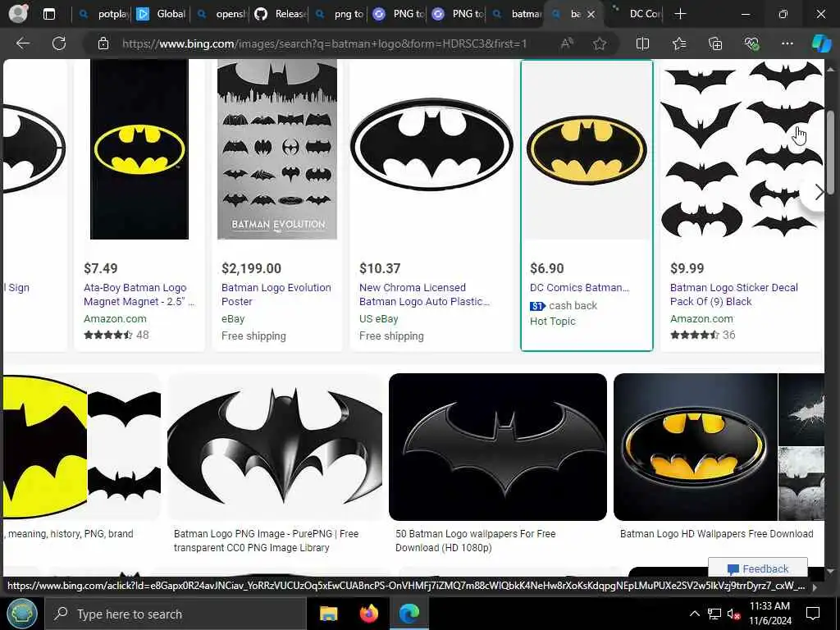Switch to the png to search tab

338,14
